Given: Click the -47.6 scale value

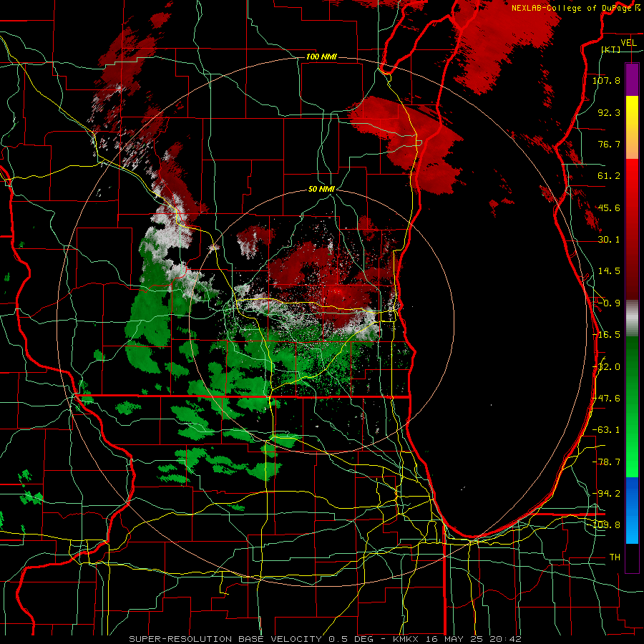Looking at the screenshot, I should [606, 399].
